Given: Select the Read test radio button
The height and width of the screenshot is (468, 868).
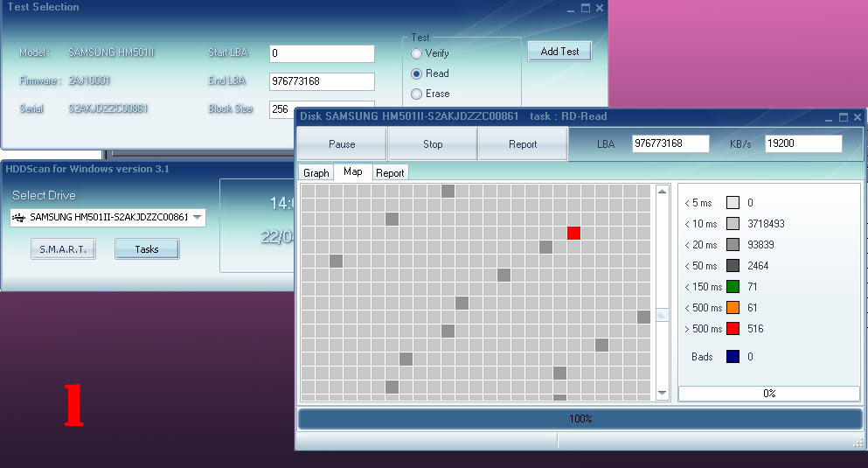Looking at the screenshot, I should 417,74.
